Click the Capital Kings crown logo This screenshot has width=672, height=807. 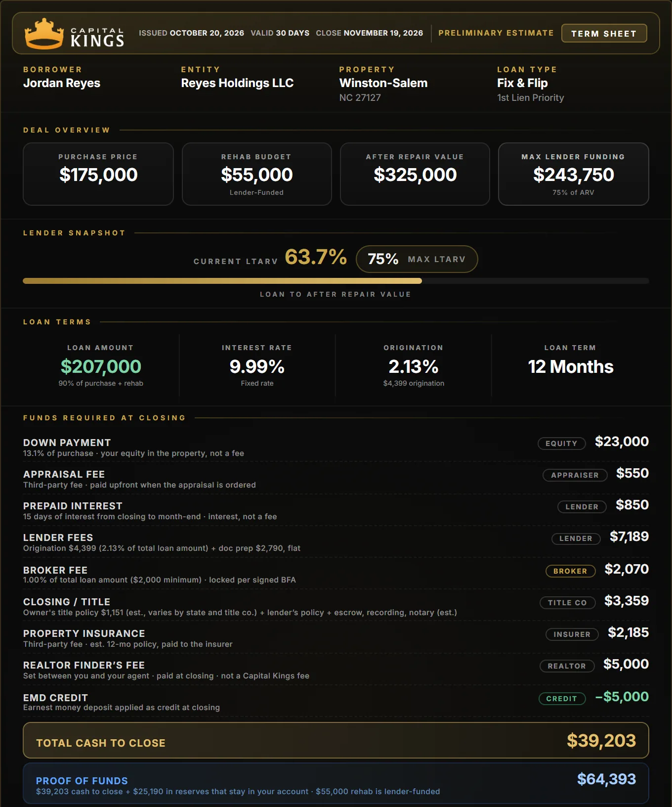(x=44, y=34)
